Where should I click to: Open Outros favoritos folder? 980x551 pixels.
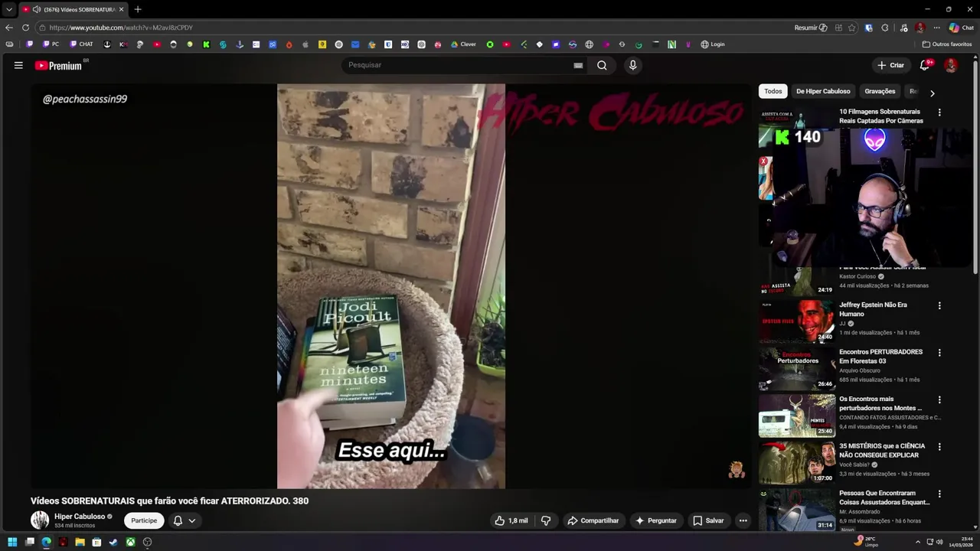click(947, 44)
